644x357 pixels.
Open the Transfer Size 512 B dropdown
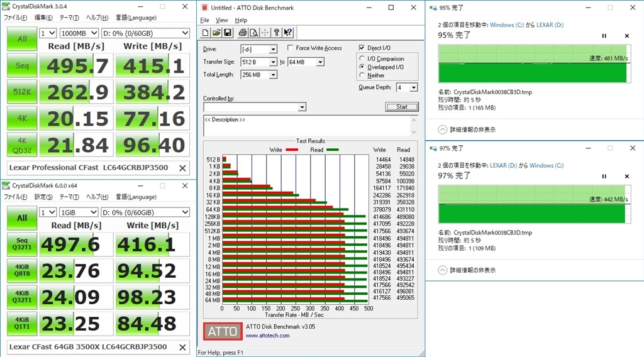pyautogui.click(x=273, y=62)
